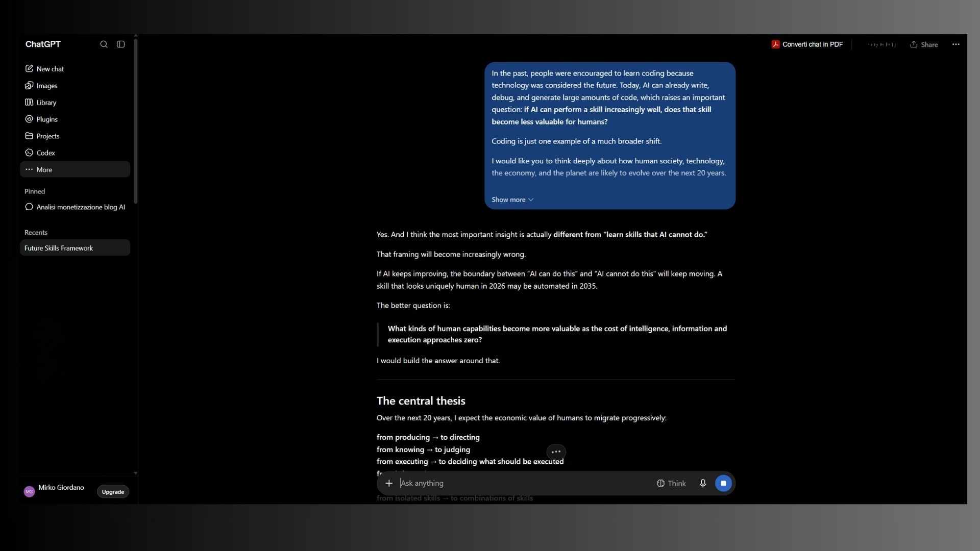This screenshot has width=980, height=551.
Task: Click the sidebar scroll down arrow
Action: tap(136, 473)
